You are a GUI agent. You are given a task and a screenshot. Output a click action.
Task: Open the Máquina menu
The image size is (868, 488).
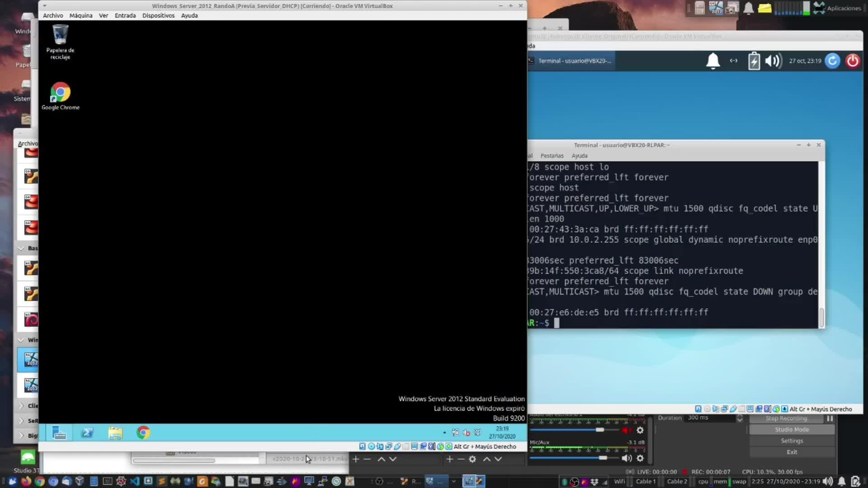click(x=80, y=15)
